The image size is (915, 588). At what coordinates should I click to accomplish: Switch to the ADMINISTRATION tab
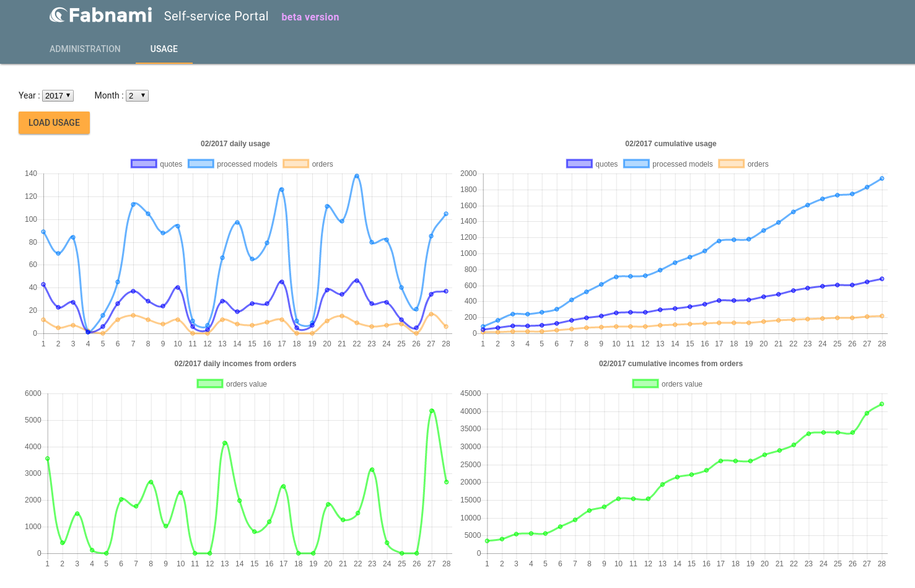tap(85, 49)
